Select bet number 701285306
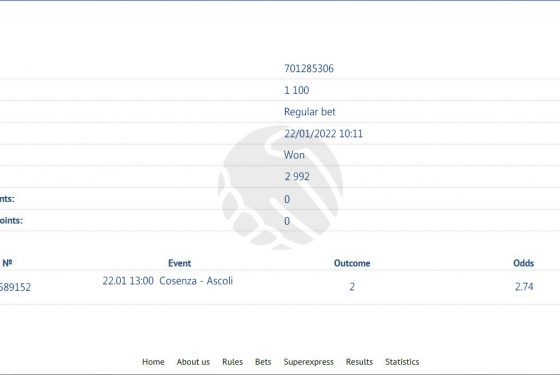This screenshot has width=560, height=375. (309, 68)
